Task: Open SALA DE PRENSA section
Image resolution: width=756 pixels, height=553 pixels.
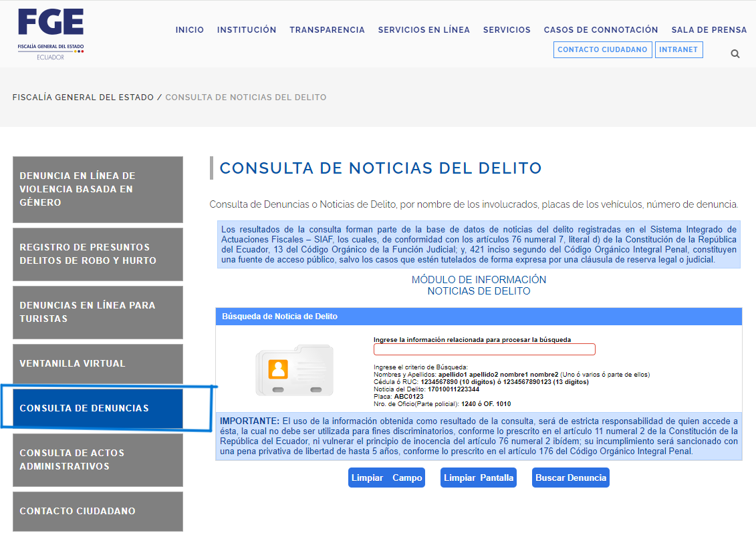Action: click(709, 30)
